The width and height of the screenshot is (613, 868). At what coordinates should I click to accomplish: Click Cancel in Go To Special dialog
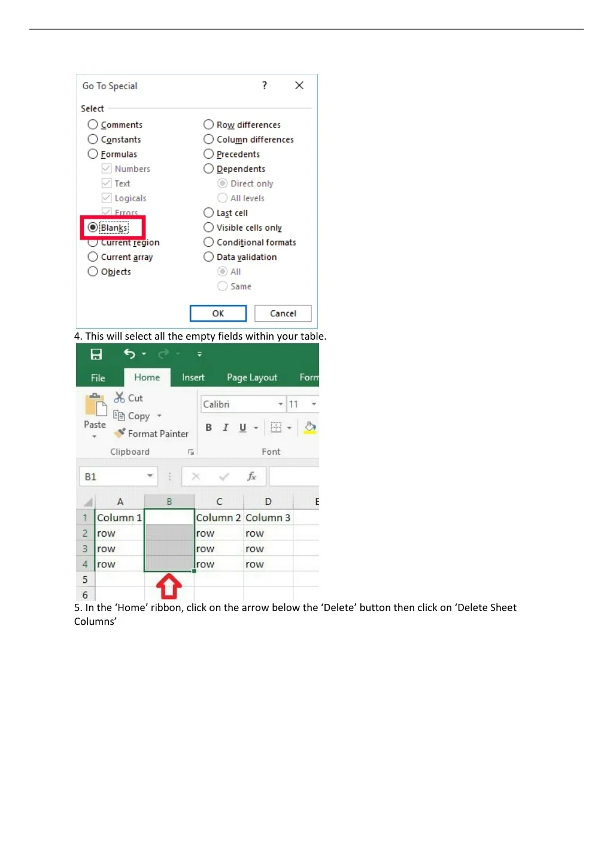pos(283,313)
